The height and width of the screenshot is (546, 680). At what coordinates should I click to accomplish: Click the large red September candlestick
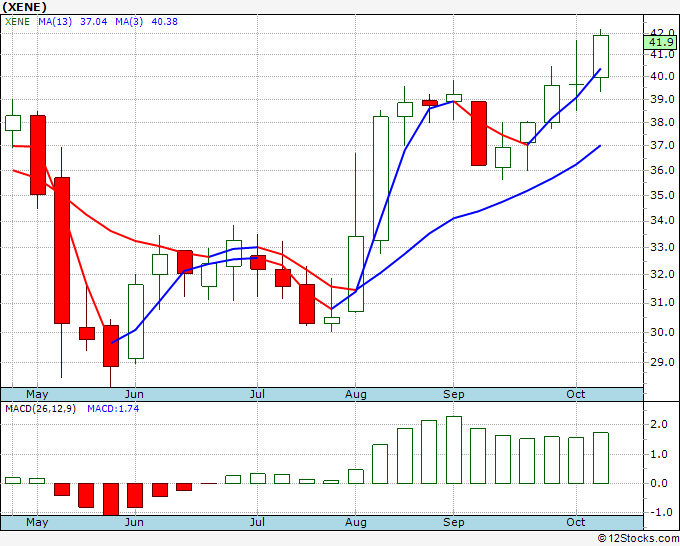click(479, 134)
